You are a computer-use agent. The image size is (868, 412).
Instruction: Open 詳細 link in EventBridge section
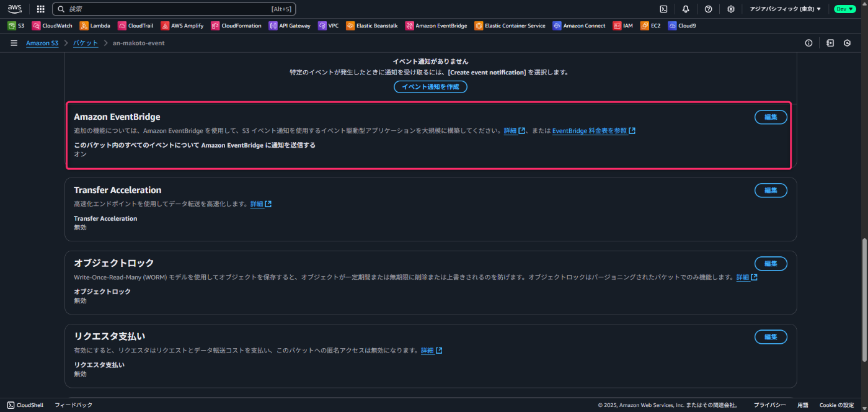(x=514, y=131)
